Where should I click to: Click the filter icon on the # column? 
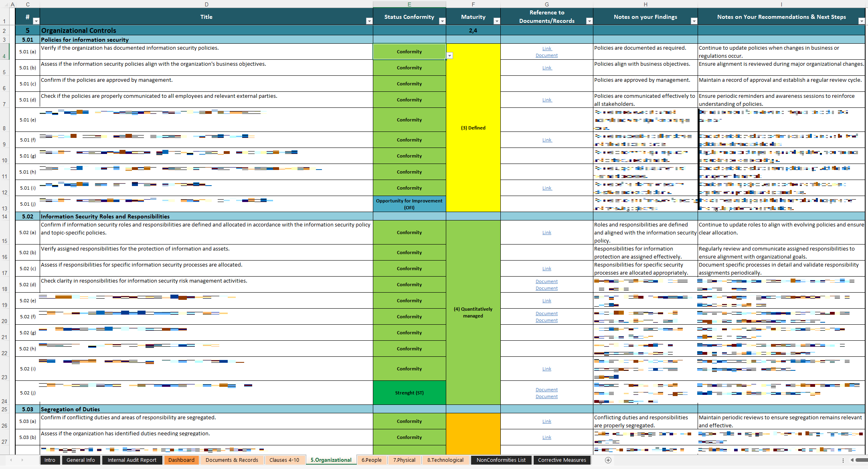(36, 20)
